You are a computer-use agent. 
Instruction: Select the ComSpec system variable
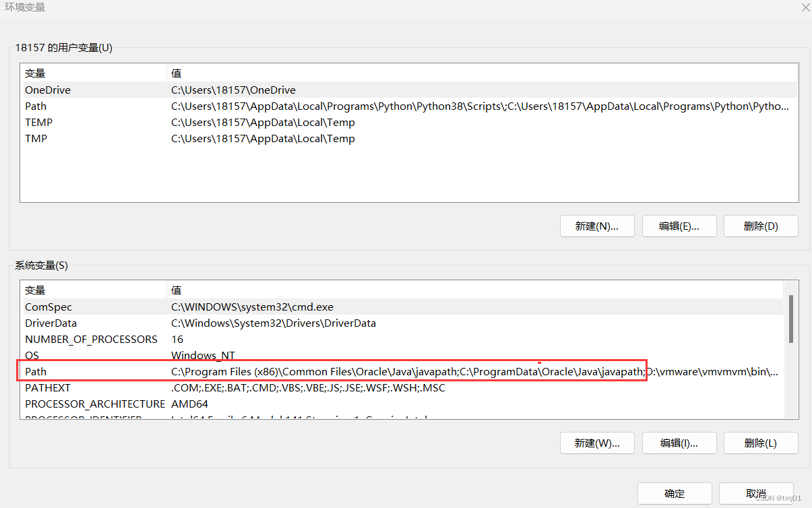click(x=402, y=307)
